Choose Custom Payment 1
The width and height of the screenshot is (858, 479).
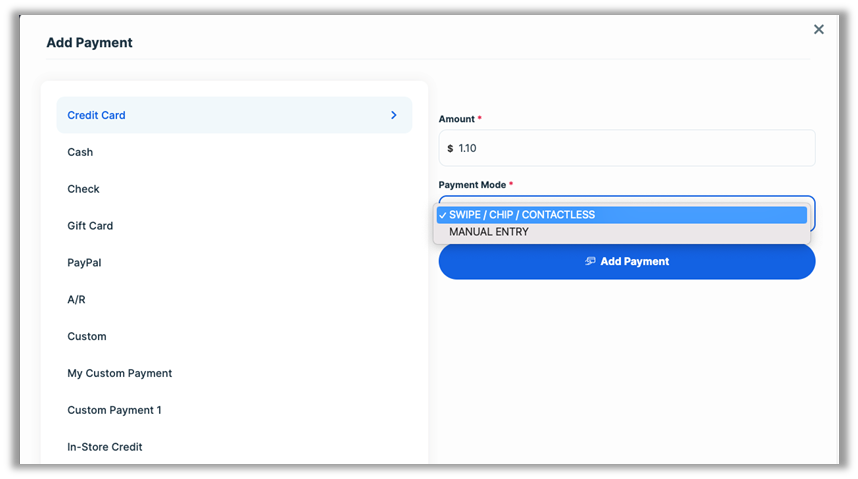114,410
